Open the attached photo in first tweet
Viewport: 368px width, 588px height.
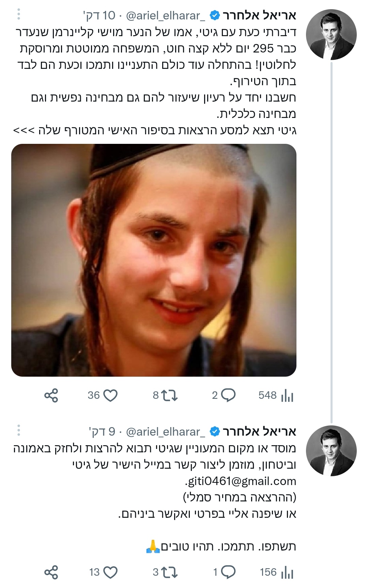tap(154, 260)
